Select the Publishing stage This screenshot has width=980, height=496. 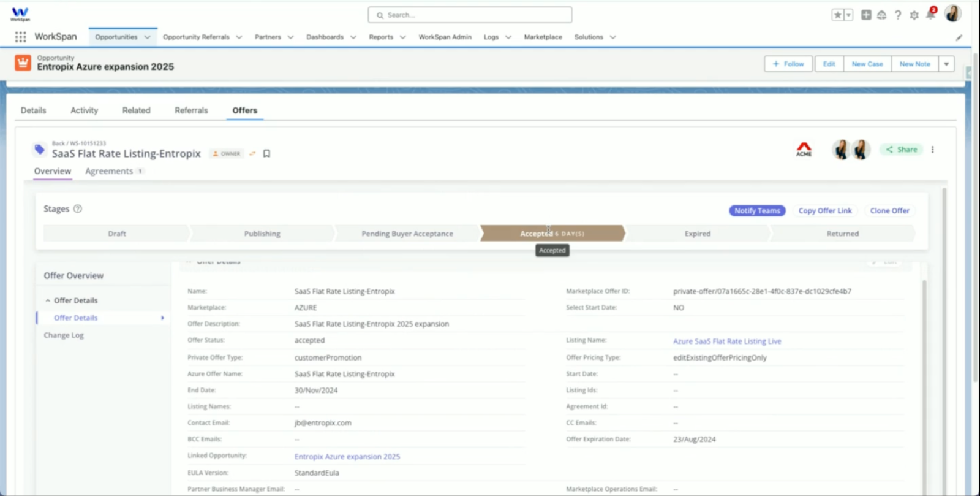pyautogui.click(x=262, y=234)
